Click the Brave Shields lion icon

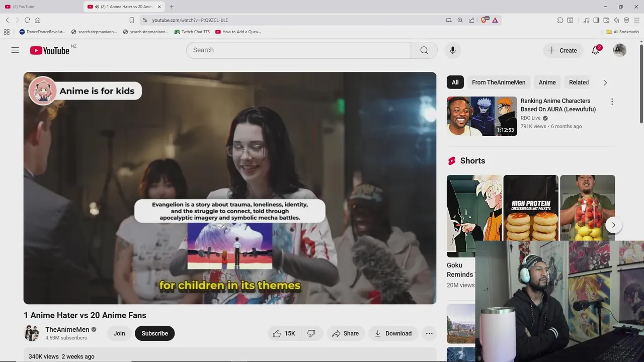pyautogui.click(x=485, y=20)
